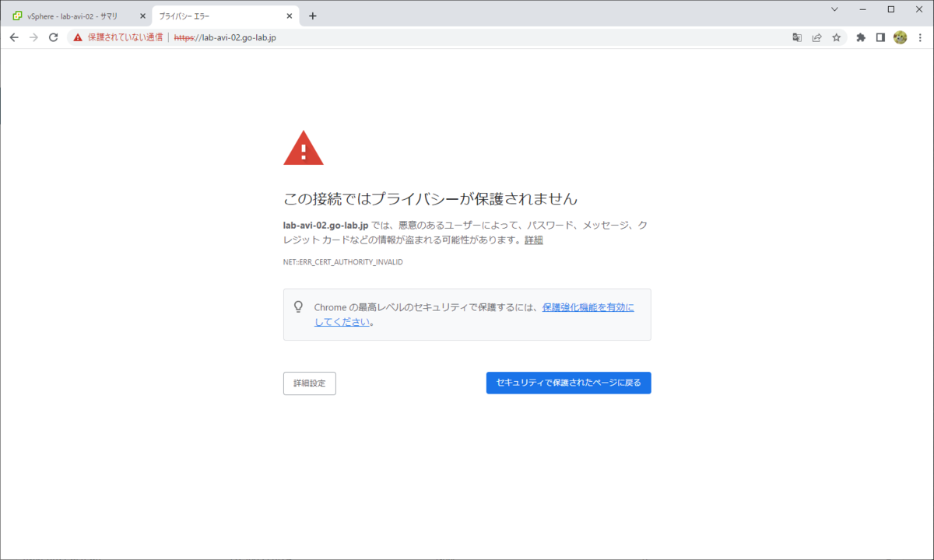Toggle the side panel icon
Viewport: 934px width, 560px height.
coord(880,37)
